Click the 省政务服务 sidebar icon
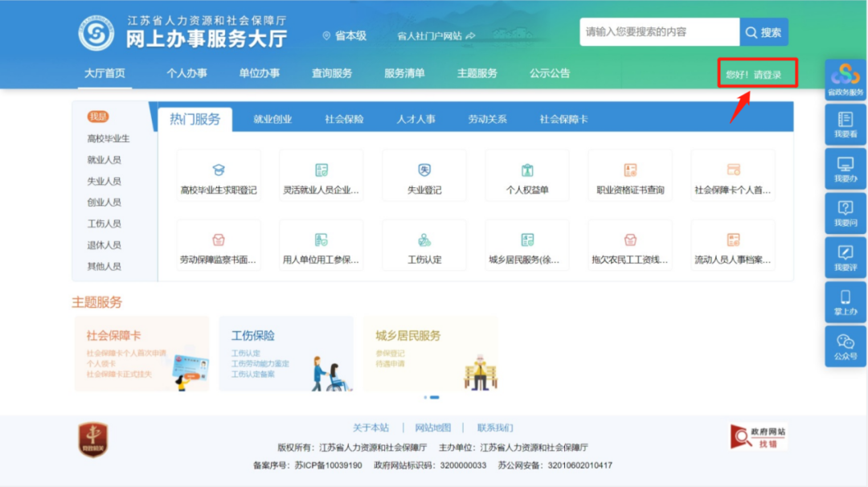This screenshot has height=487, width=868. 845,80
